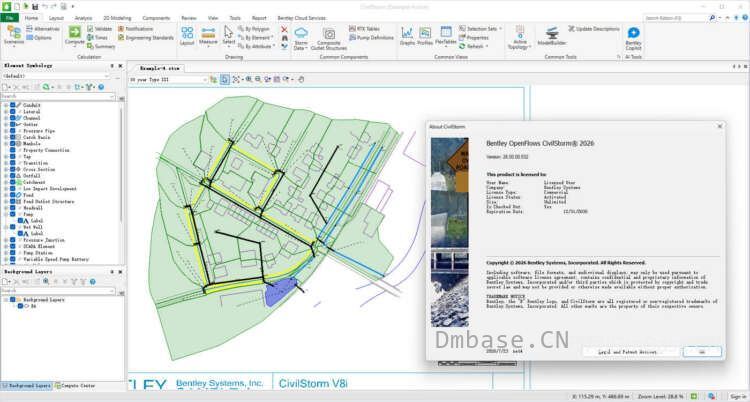This screenshot has height=402, width=750.
Task: Toggle the Pond Outlet Structure checkbox
Action: pyautogui.click(x=13, y=201)
